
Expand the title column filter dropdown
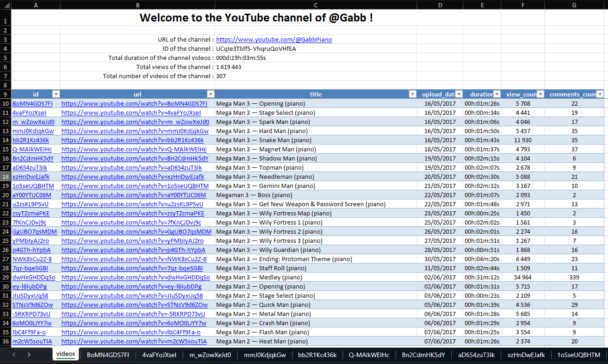click(413, 94)
